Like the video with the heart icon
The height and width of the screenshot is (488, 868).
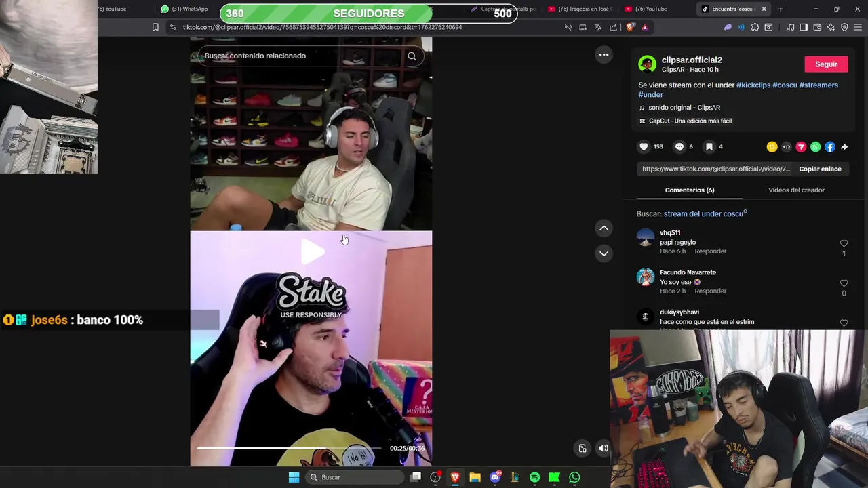tap(644, 146)
